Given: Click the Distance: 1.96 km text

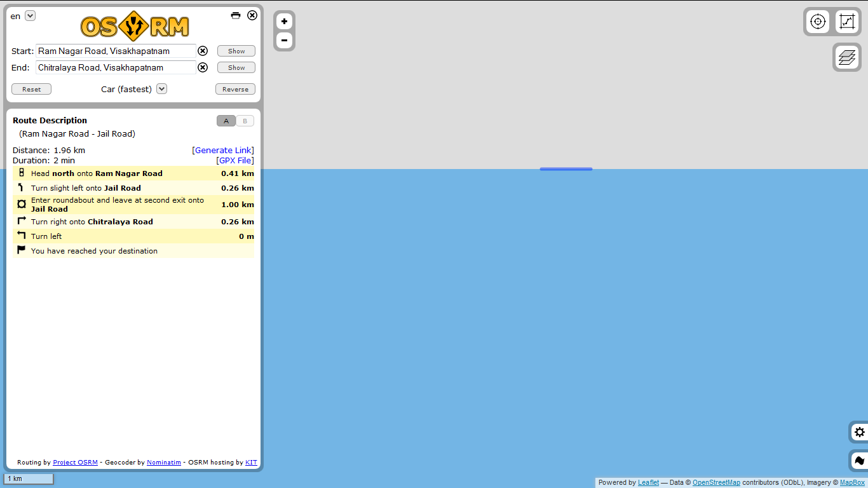Looking at the screenshot, I should [49, 150].
